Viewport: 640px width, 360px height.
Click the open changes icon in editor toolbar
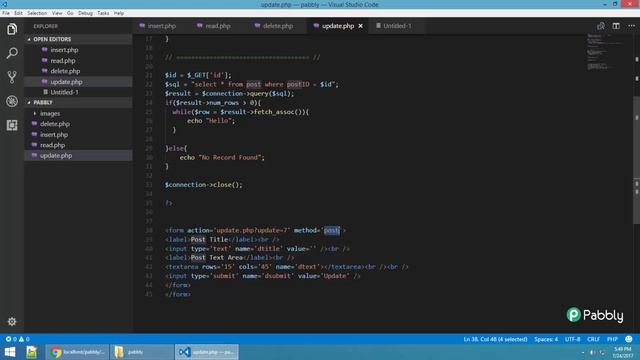(x=601, y=26)
